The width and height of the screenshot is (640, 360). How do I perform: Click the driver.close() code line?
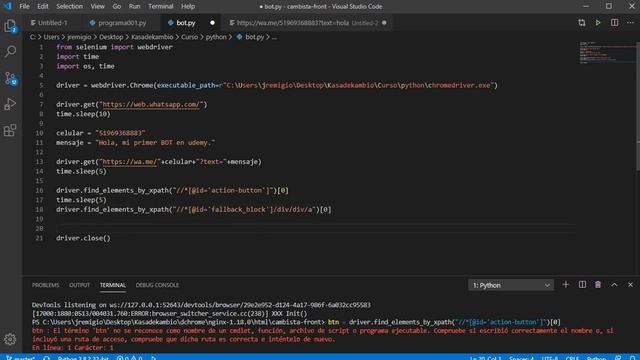tap(83, 238)
